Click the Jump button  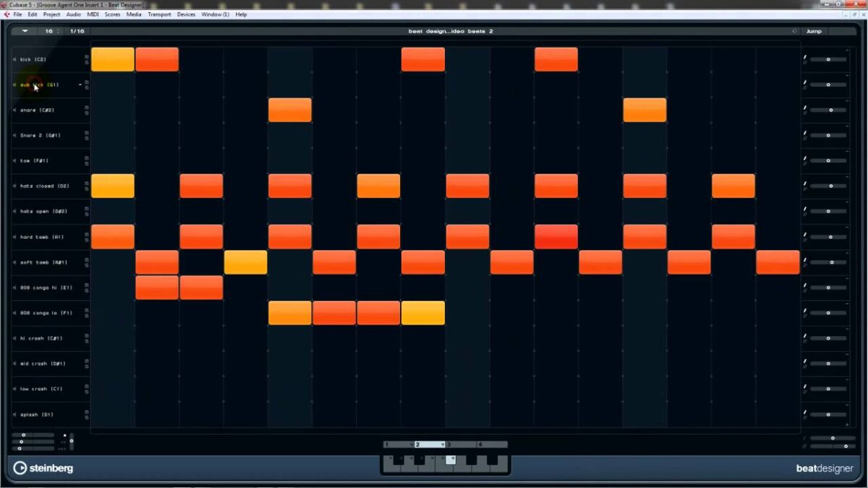(x=814, y=31)
